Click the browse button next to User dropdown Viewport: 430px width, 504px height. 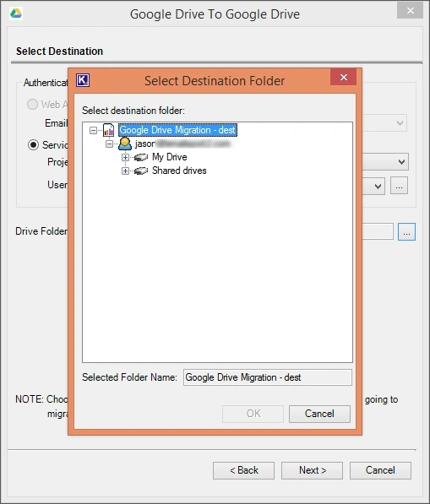pyautogui.click(x=399, y=186)
